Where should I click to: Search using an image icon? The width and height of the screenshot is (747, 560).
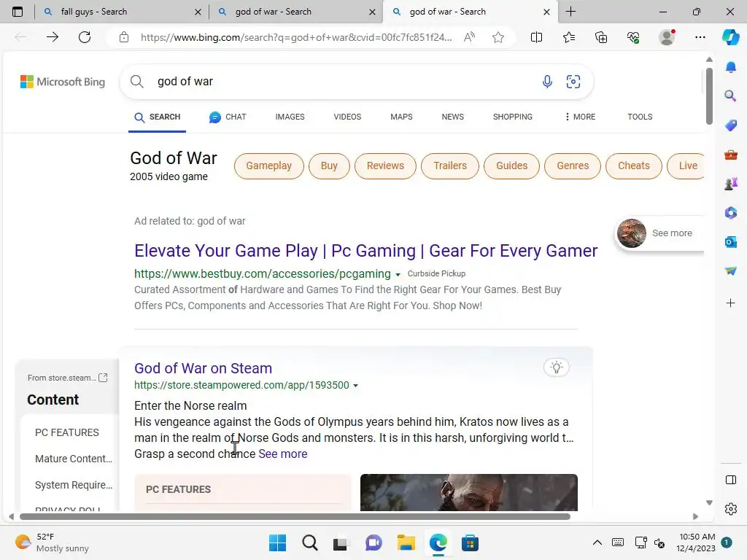pyautogui.click(x=573, y=82)
